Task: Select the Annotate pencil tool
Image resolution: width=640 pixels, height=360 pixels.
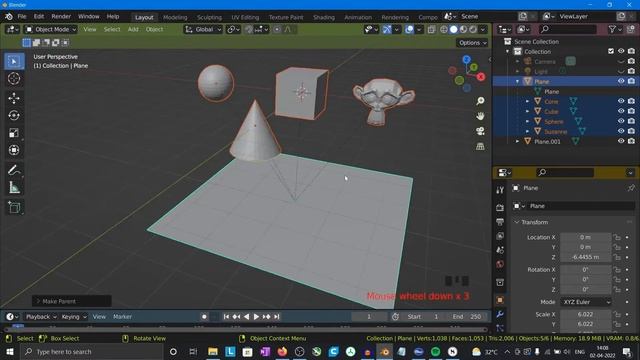Action: 14,170
